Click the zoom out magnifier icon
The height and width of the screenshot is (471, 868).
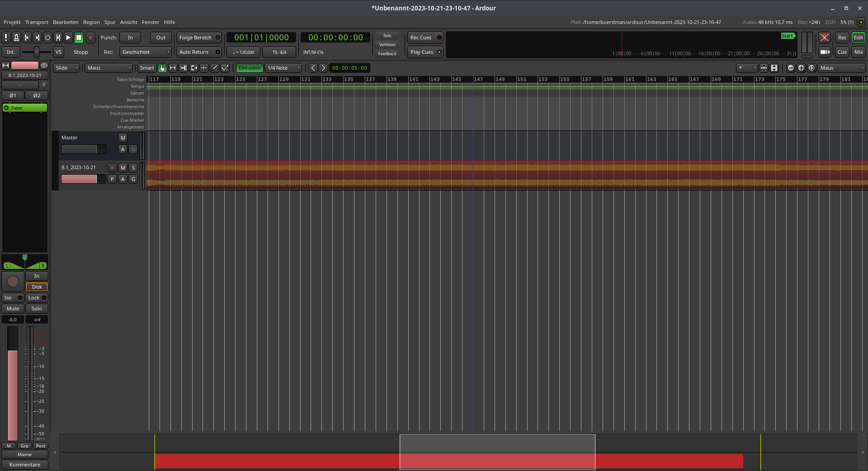791,68
